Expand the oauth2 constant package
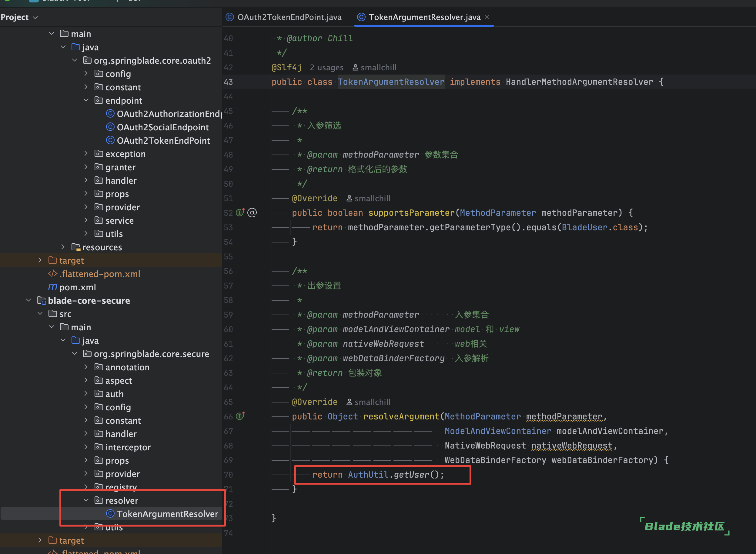The height and width of the screenshot is (554, 756). (x=86, y=87)
